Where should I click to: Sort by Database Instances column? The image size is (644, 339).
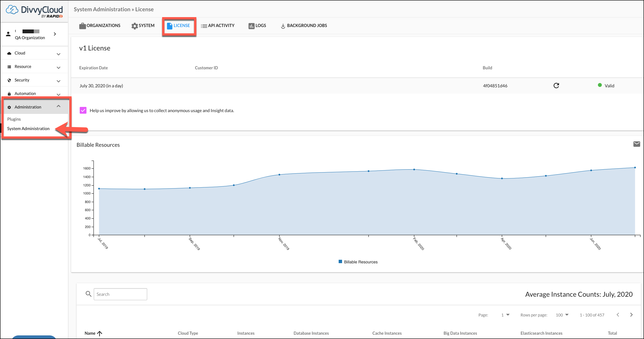tap(311, 333)
